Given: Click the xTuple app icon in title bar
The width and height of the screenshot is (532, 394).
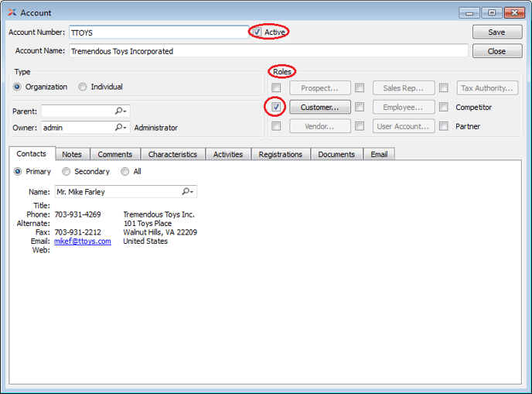Looking at the screenshot, I should pyautogui.click(x=12, y=12).
